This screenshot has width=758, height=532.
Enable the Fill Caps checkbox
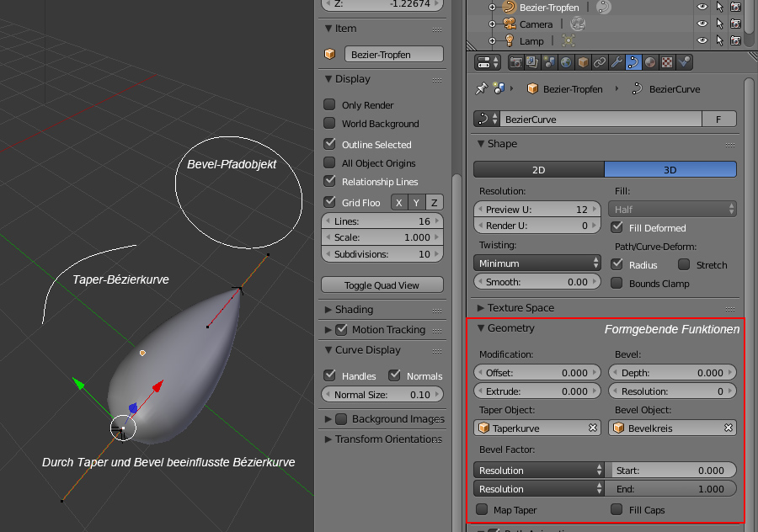617,509
